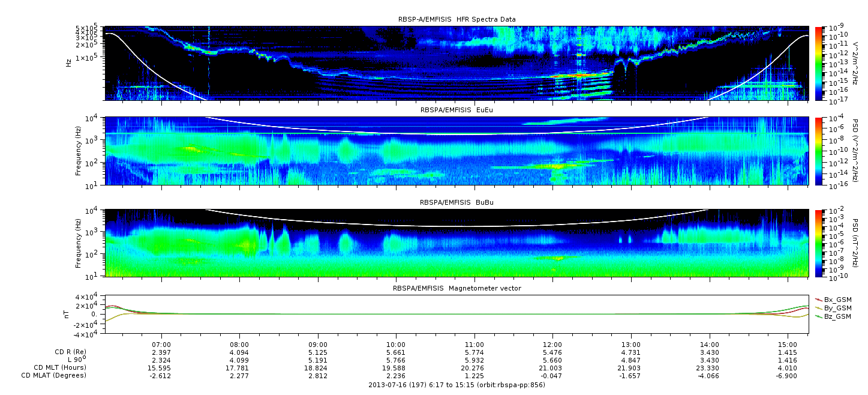Click the RBSPA/EMFISIS EuEu panel title
Image resolution: width=868 pixels, height=395 pixels.
coord(456,111)
